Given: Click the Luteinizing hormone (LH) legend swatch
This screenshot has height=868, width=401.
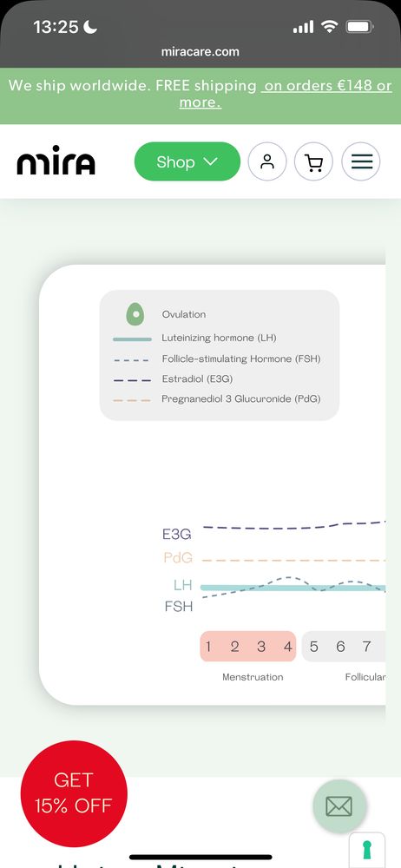Looking at the screenshot, I should (132, 339).
